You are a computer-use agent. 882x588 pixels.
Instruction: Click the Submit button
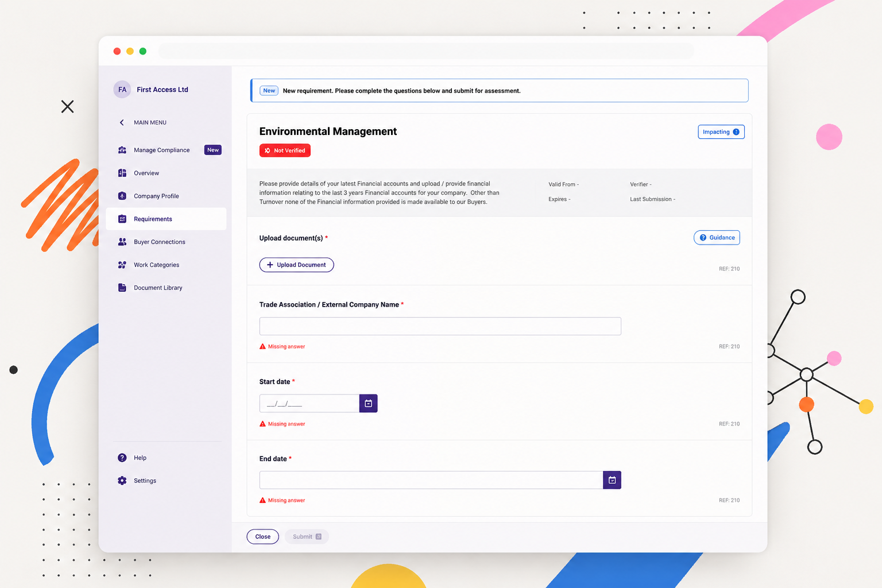tap(307, 537)
